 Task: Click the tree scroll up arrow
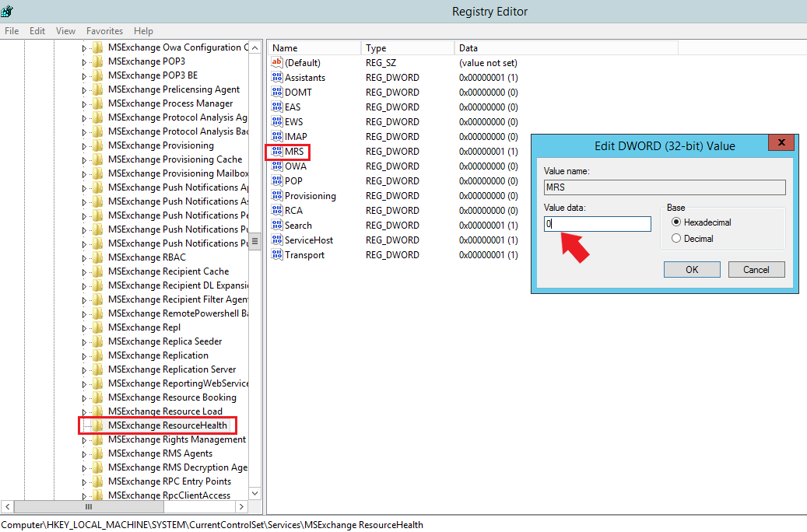coord(254,48)
